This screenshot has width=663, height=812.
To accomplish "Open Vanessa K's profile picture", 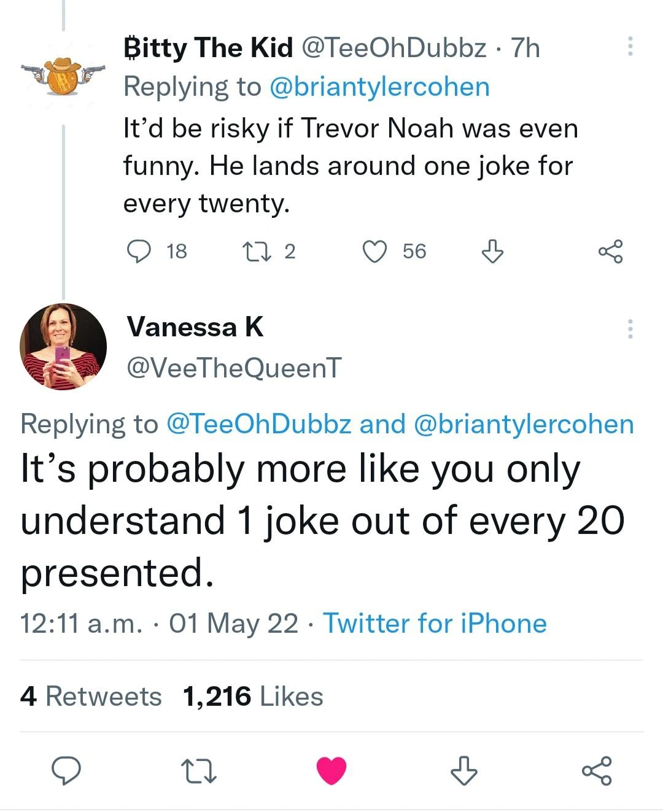I will pos(63,347).
